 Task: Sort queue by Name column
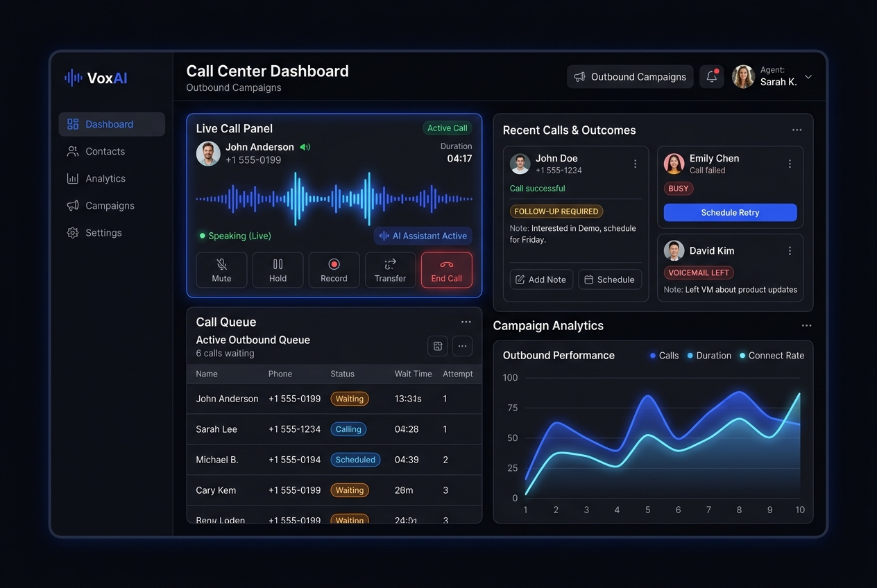[x=207, y=374]
